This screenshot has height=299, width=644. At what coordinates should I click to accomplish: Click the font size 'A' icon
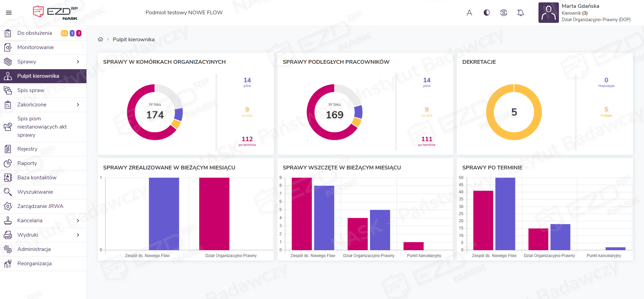tap(469, 13)
